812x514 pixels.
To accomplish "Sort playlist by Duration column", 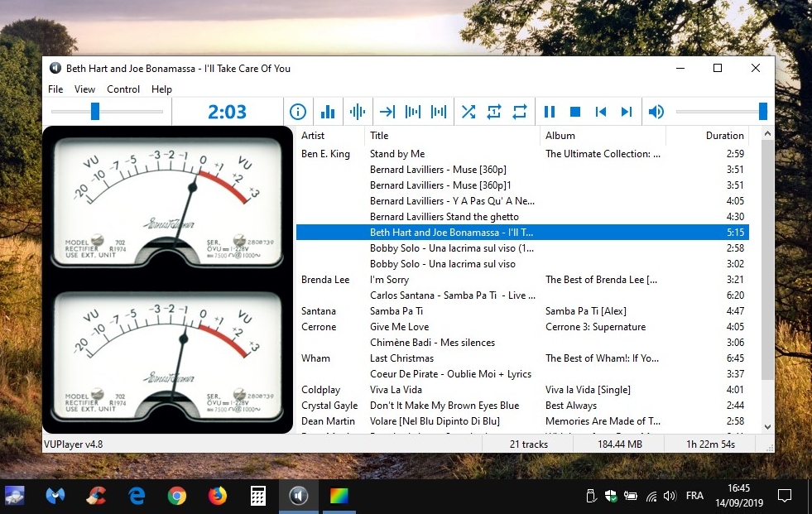I will tap(708, 136).
